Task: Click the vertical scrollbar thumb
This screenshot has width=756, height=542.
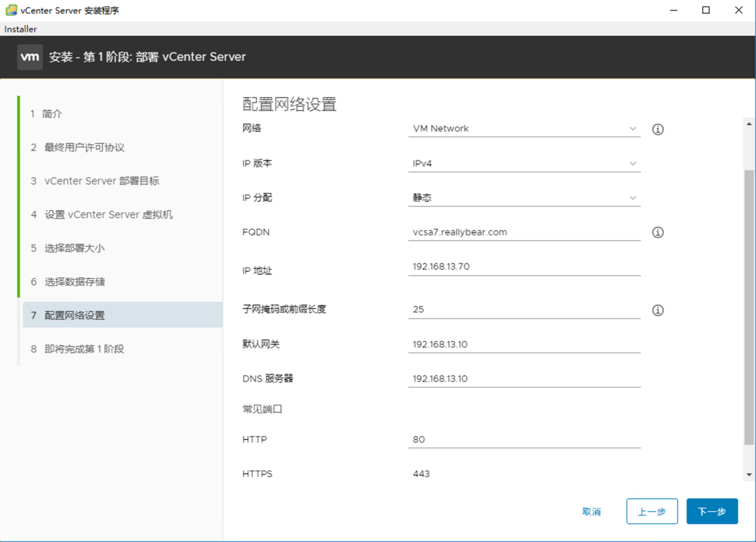Action: [749, 307]
